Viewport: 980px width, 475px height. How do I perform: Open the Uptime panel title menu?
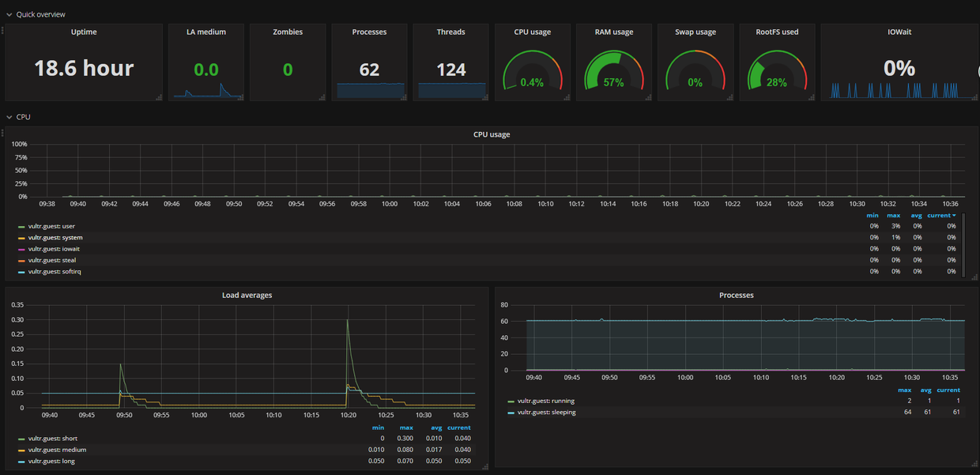click(x=84, y=32)
